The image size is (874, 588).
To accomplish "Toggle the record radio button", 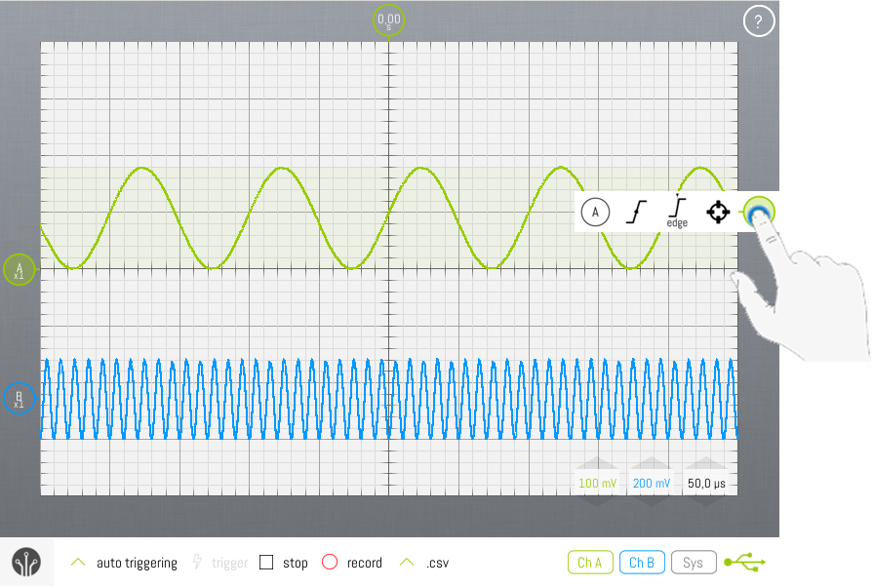I will pyautogui.click(x=329, y=563).
